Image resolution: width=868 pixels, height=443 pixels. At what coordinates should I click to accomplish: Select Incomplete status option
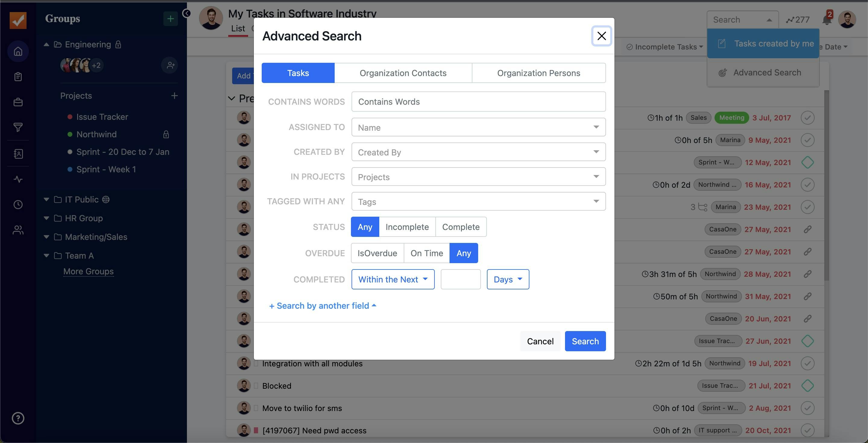point(407,227)
